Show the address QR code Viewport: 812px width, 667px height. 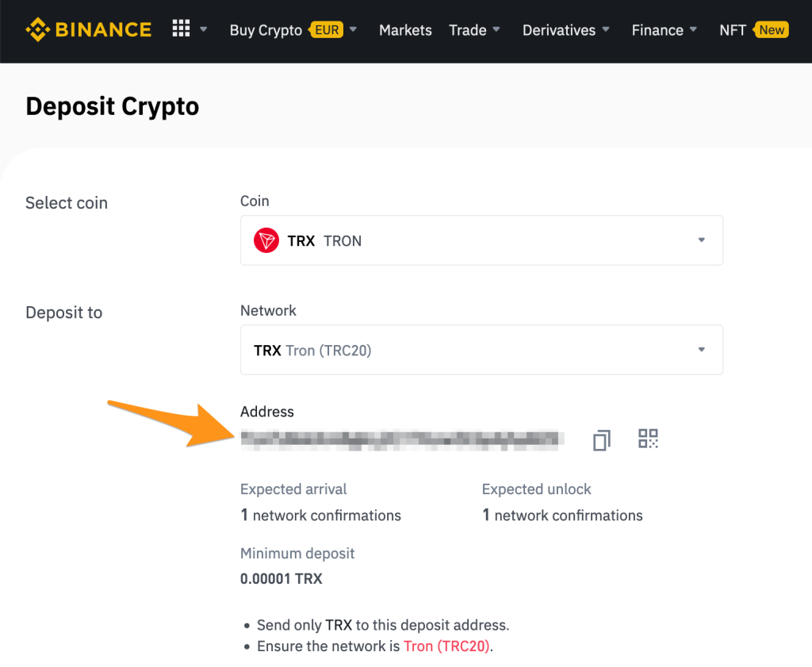coord(649,439)
